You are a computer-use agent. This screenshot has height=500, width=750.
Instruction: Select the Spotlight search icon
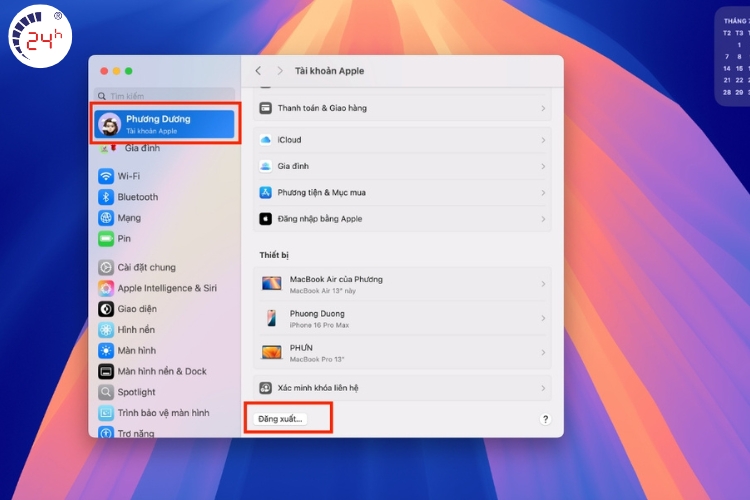106,392
